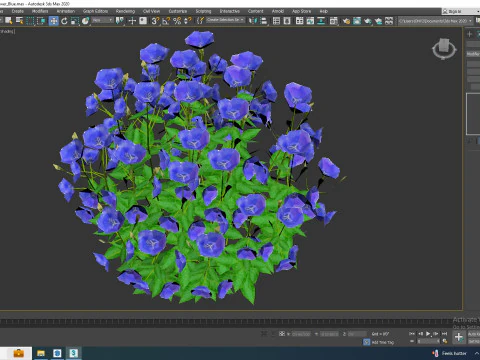Click the Z coordinate field

357,334
